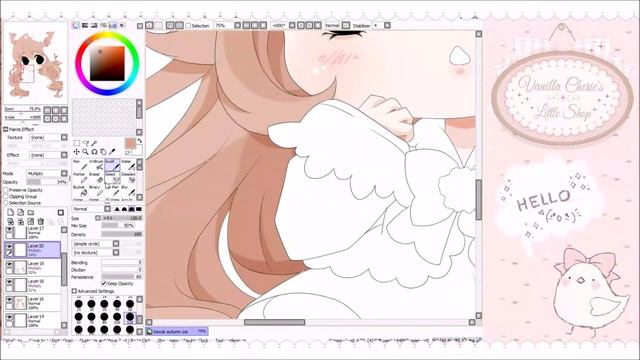This screenshot has width=640, height=360.
Task: Show the RGB slider panel
Action: point(85,25)
